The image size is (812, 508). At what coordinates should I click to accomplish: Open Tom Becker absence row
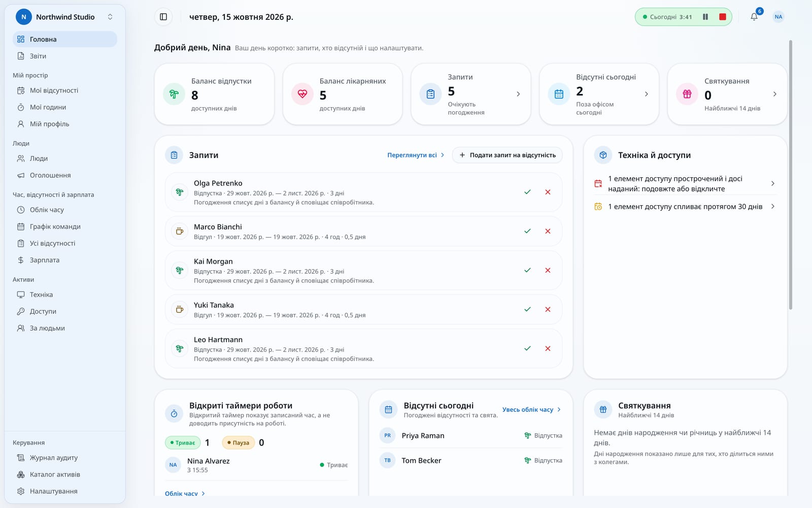click(471, 460)
